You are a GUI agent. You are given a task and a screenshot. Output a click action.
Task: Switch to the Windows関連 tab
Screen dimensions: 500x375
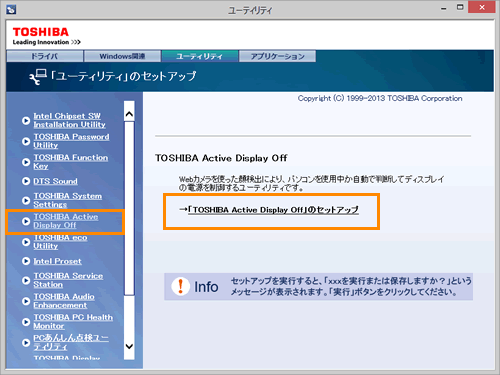tap(122, 56)
